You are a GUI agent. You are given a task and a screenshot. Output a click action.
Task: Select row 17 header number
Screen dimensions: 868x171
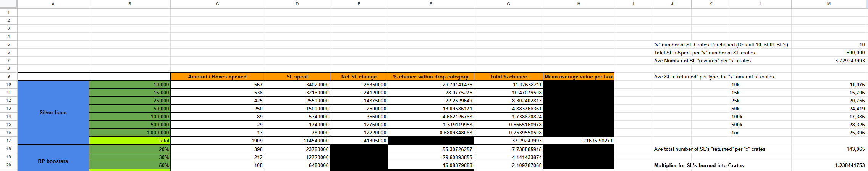[x=8, y=141]
